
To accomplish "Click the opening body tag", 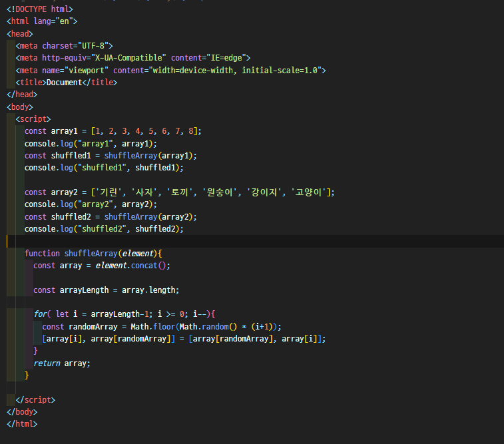I will pos(20,107).
